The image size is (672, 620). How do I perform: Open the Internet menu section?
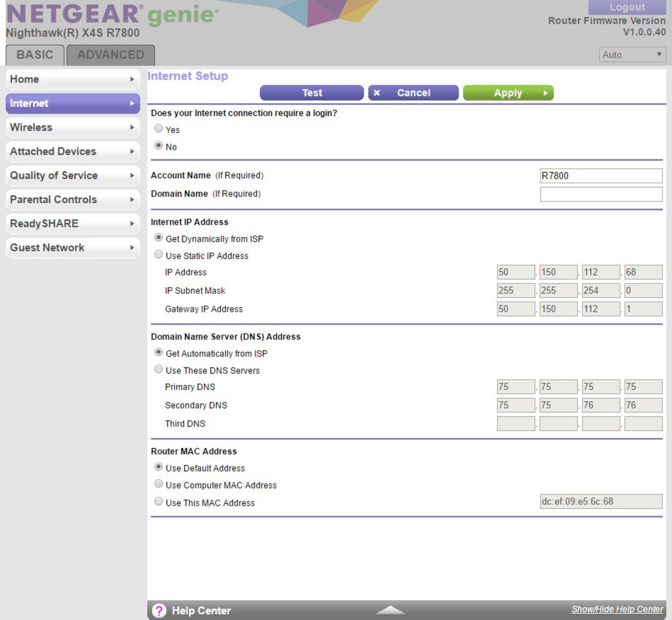[x=73, y=103]
